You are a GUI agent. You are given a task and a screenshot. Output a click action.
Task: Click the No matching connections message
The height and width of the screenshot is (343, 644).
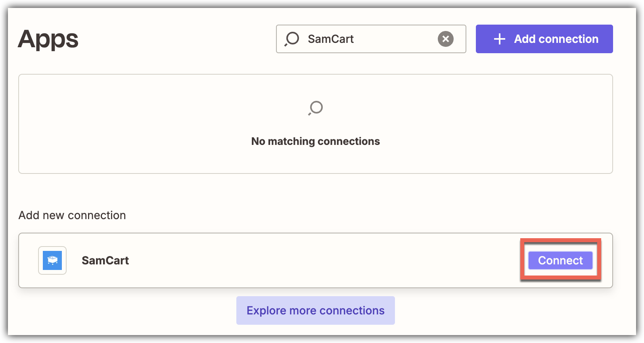pyautogui.click(x=316, y=141)
